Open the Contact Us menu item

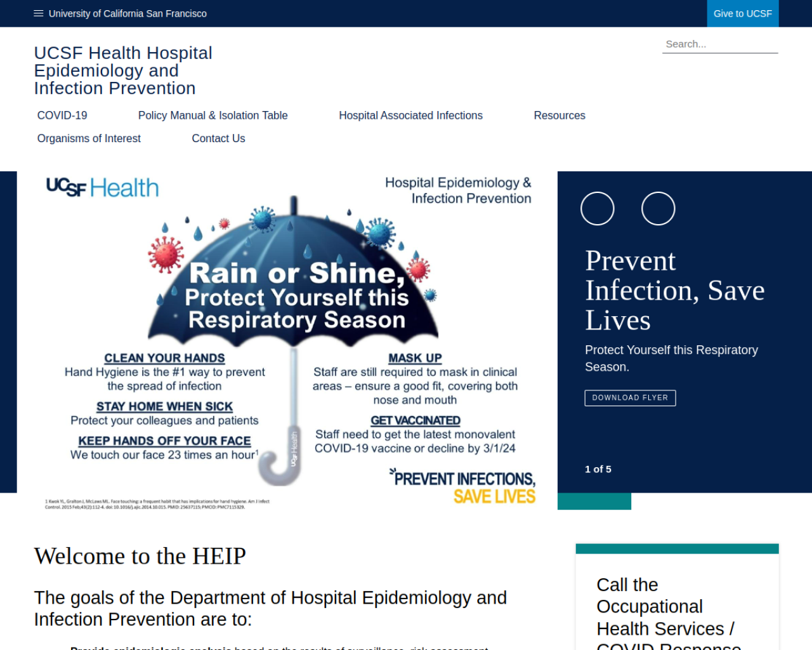(x=218, y=138)
